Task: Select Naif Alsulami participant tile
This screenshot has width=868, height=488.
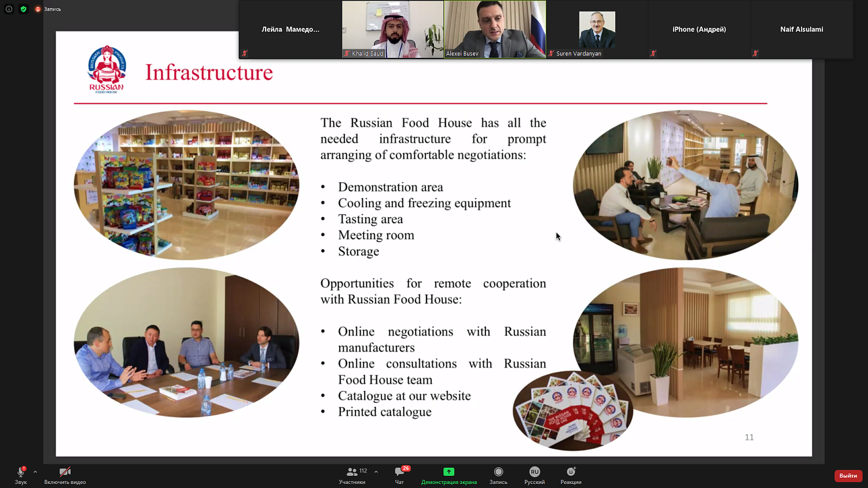Action: pos(801,29)
